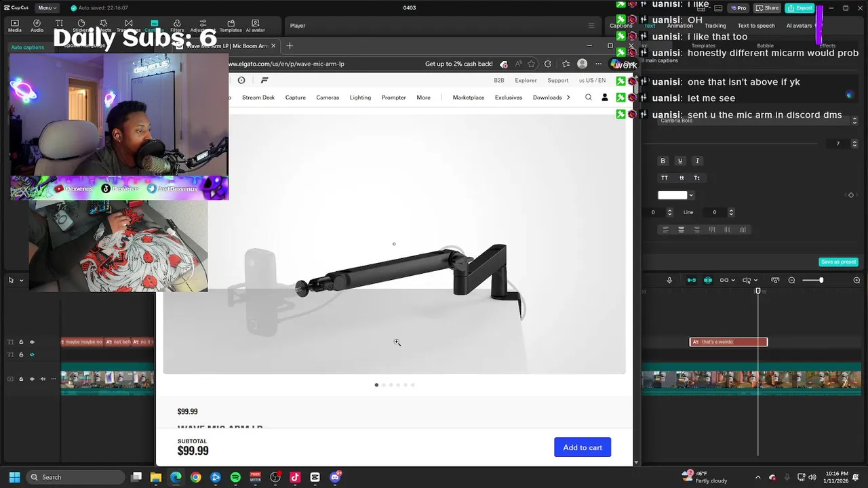Open the Elgato account profile icon
The width and height of the screenshot is (868, 488).
click(x=605, y=98)
